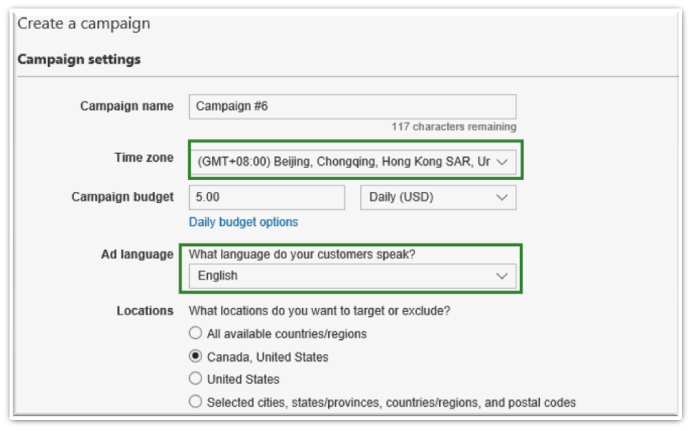Click the 117 characters remaining counter text
Screen dimensions: 692x431
coord(454,127)
